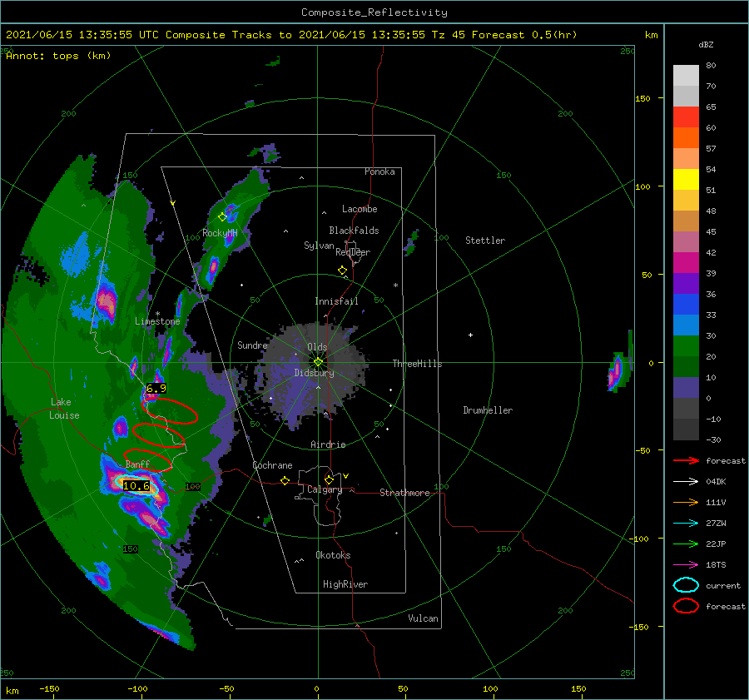The height and width of the screenshot is (700, 749).
Task: Click the yellow diamond marker near RockyMH
Action: point(222,217)
